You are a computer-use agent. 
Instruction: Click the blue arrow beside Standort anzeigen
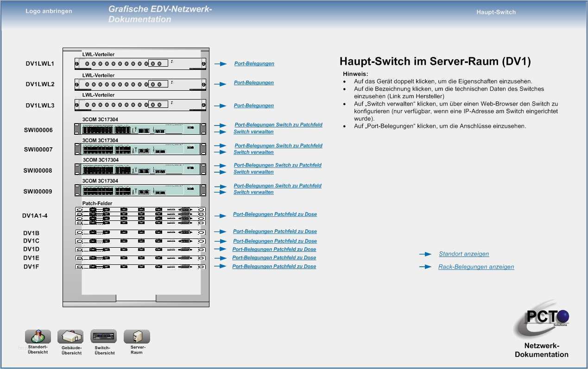click(x=425, y=254)
